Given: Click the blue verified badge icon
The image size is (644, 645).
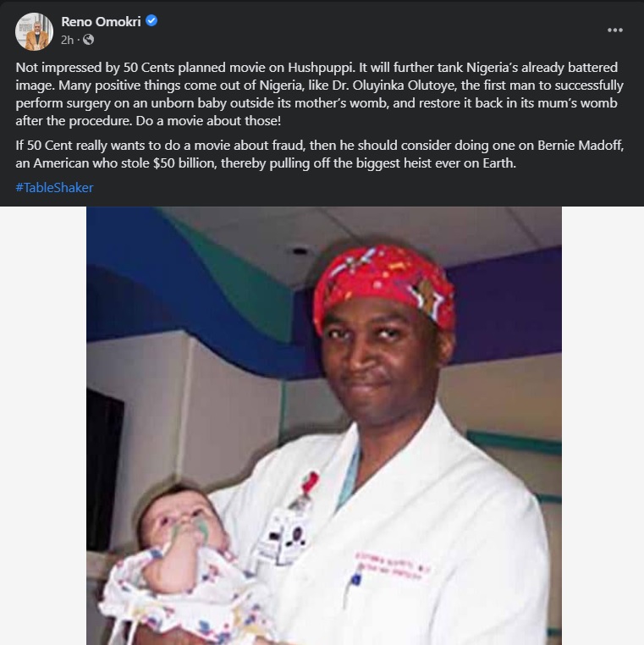Looking at the screenshot, I should click(151, 20).
